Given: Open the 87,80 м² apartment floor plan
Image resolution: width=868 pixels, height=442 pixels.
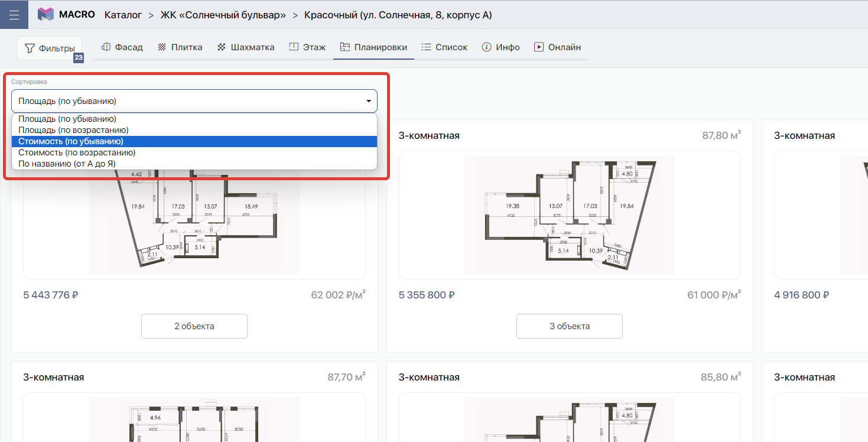Looking at the screenshot, I should point(569,215).
